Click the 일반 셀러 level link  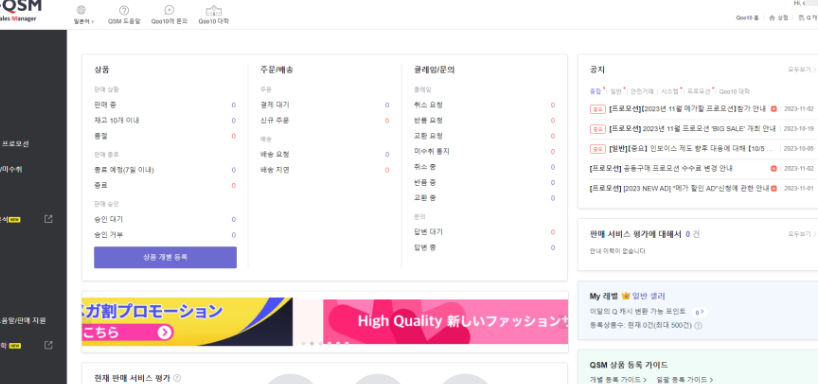(649, 296)
